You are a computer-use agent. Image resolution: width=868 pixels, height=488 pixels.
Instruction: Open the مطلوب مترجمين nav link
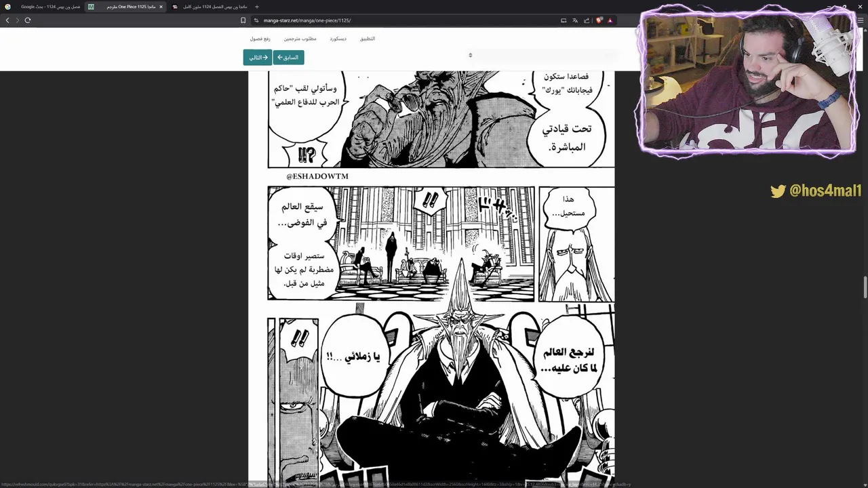300,39
